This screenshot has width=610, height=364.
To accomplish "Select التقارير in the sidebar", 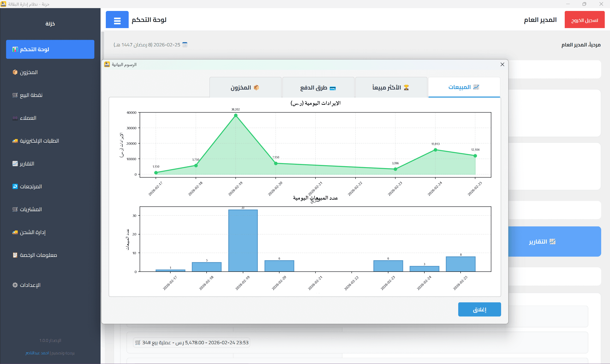I will point(27,163).
